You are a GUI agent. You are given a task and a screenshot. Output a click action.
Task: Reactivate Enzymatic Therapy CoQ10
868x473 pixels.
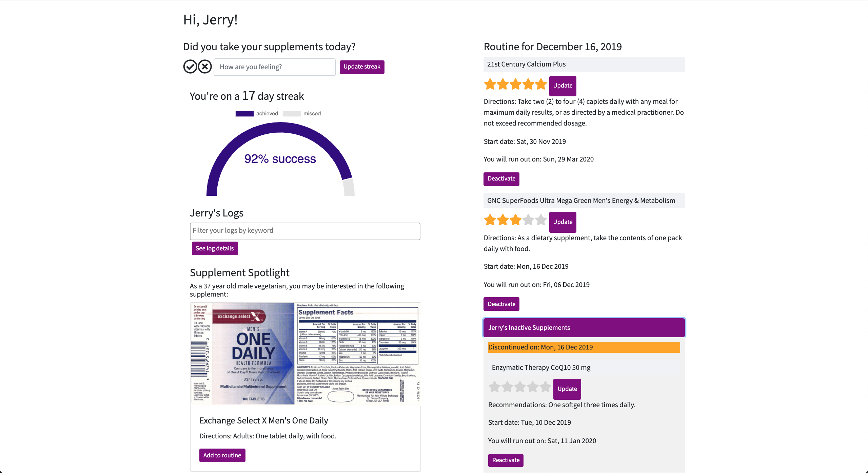[x=506, y=460]
